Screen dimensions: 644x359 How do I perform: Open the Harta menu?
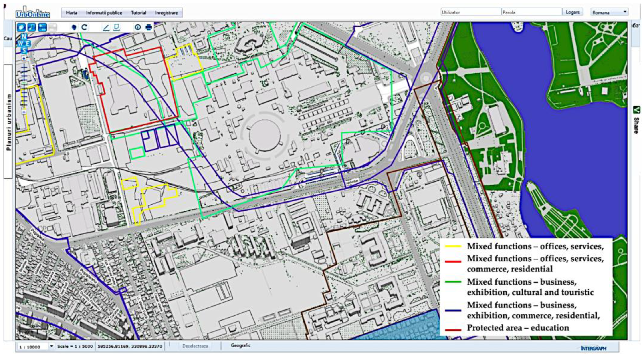71,13
